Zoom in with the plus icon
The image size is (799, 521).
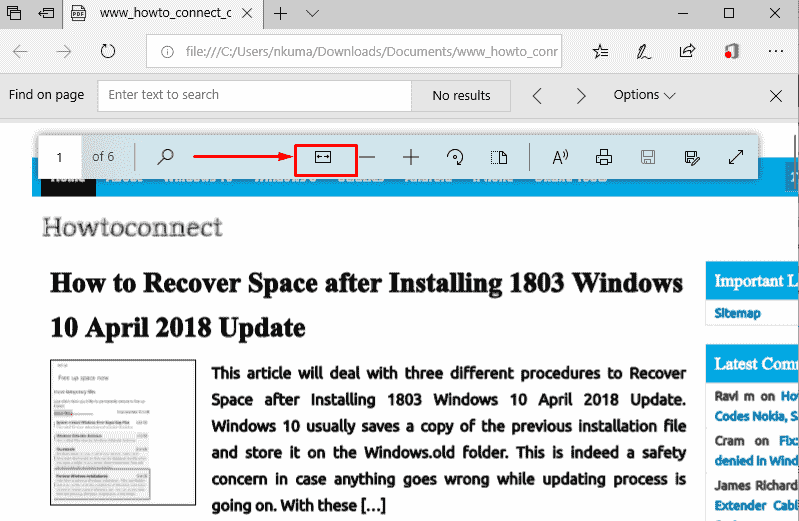[x=411, y=157]
